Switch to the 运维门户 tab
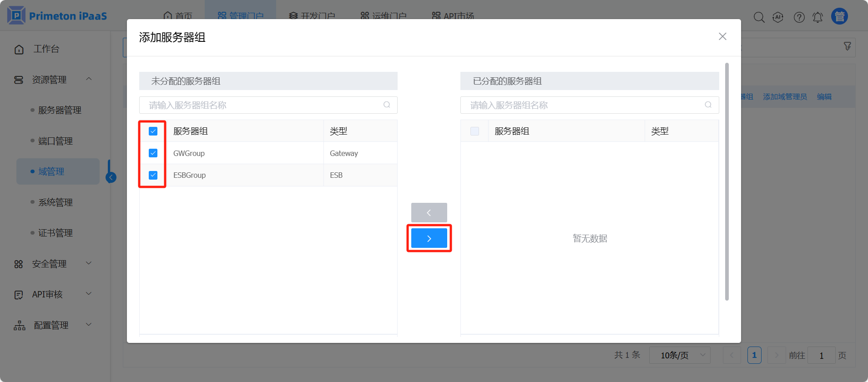 click(x=384, y=16)
